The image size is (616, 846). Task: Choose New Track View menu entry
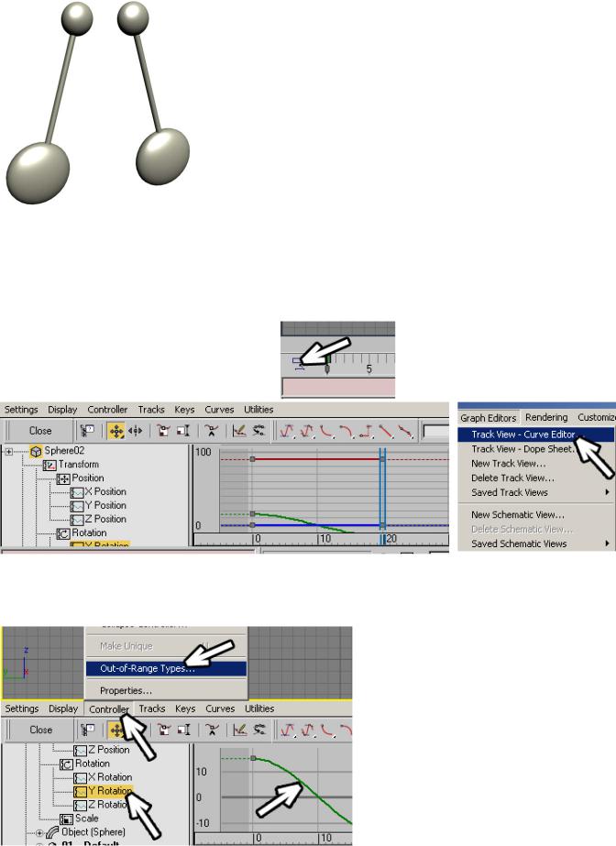536,464
